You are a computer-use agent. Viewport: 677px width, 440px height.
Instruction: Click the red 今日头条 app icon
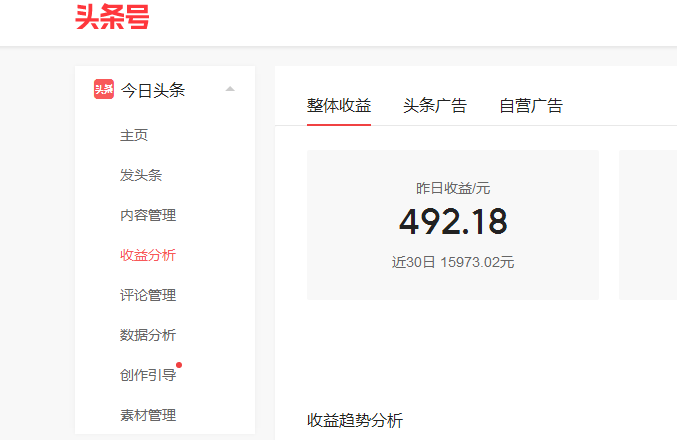click(104, 89)
